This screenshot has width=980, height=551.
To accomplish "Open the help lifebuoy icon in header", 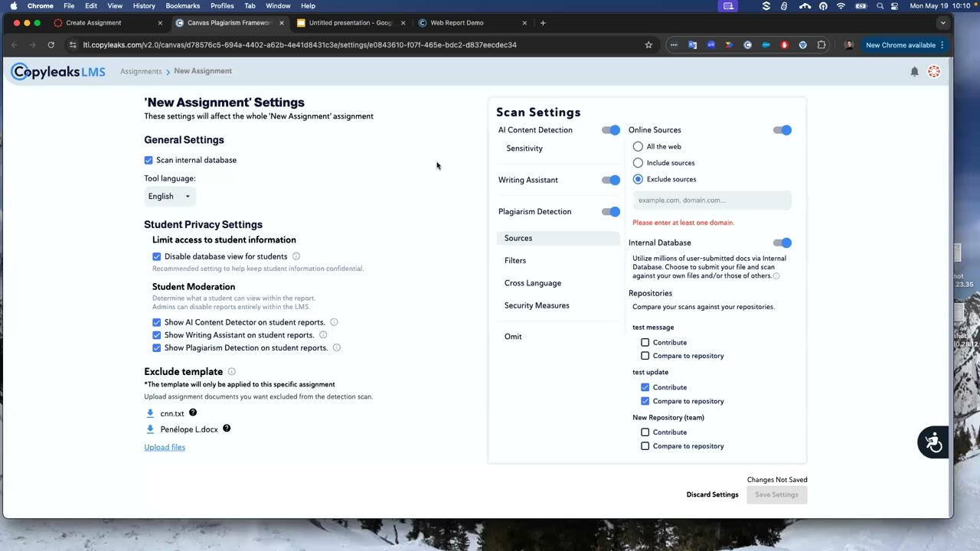I will click(x=934, y=71).
